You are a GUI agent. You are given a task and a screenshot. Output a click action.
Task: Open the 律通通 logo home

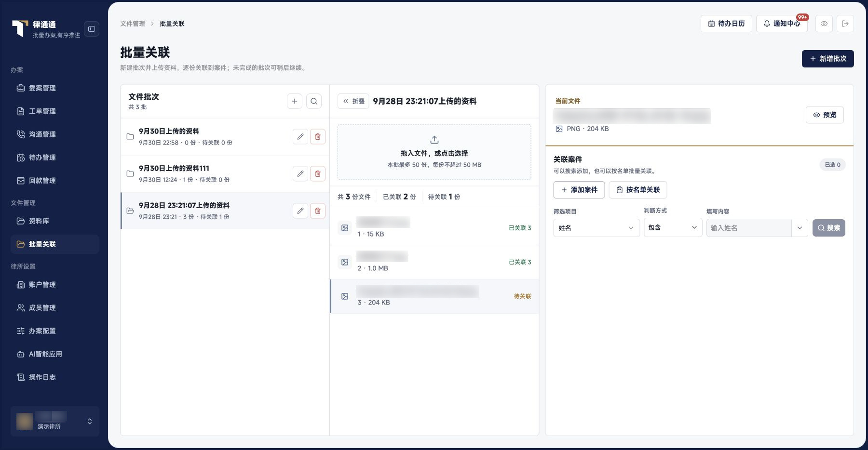tap(20, 28)
